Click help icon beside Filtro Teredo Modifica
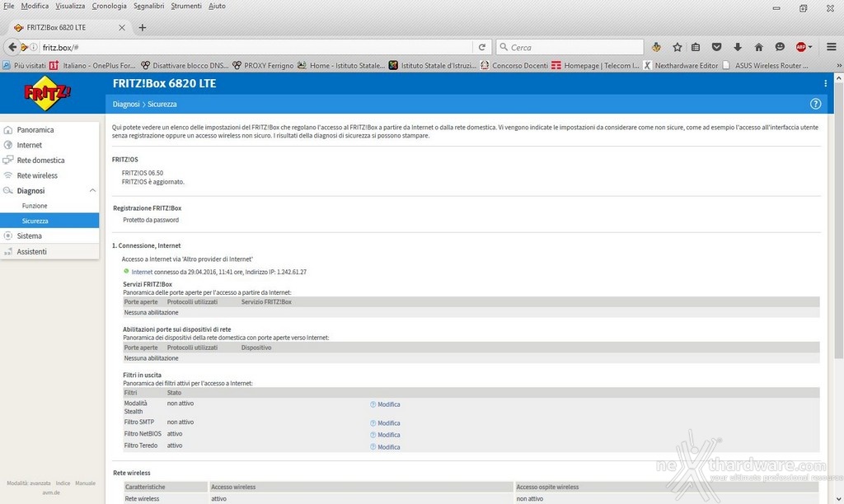844x504 pixels. (x=373, y=446)
